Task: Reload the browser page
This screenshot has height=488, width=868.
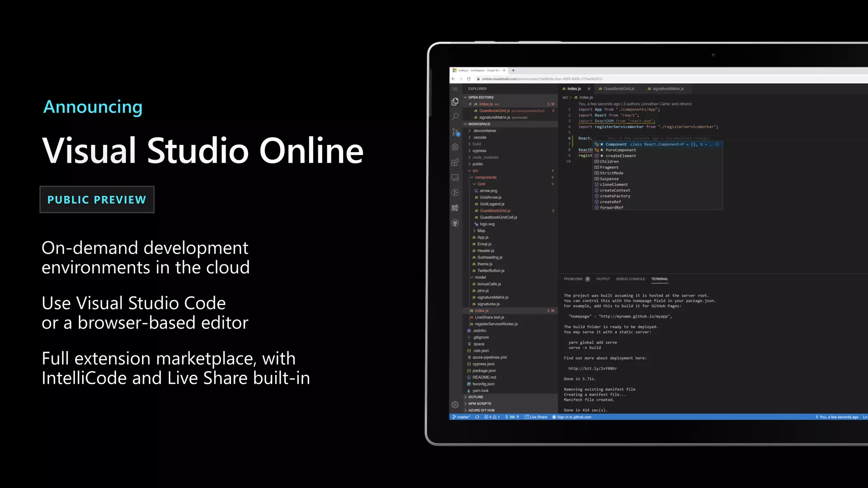Action: (x=469, y=79)
